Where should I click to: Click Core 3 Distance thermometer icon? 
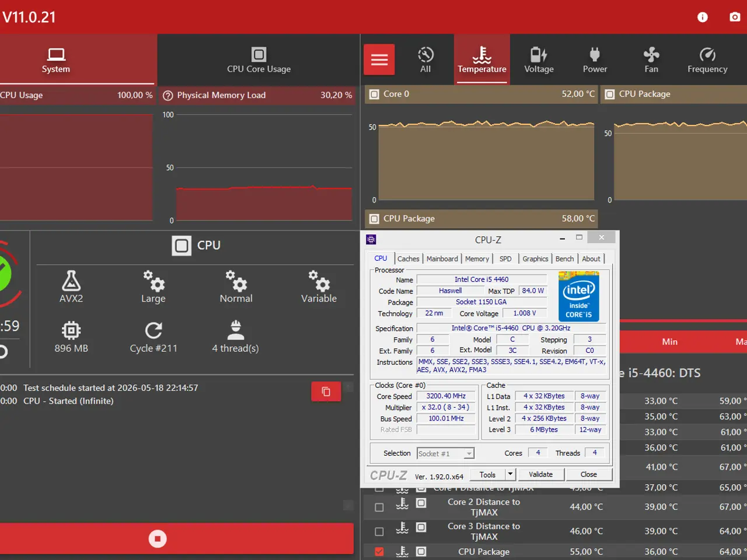pos(402,528)
